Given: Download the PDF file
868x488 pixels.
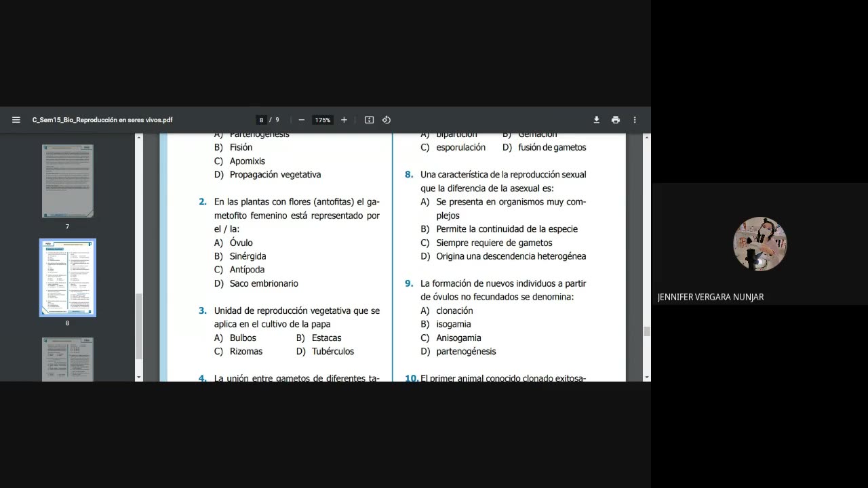Looking at the screenshot, I should (597, 120).
